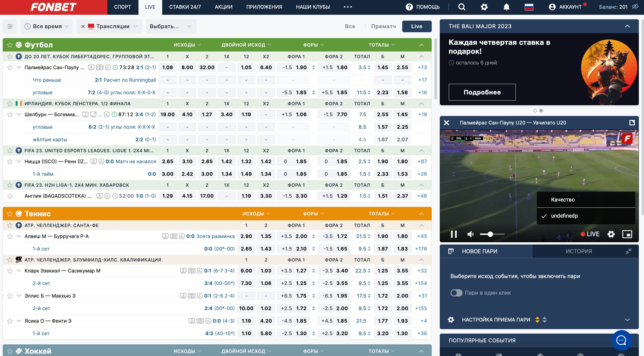Open the search magnifier icon
Image resolution: width=644 pixels, height=356 pixels.
(x=461, y=7)
